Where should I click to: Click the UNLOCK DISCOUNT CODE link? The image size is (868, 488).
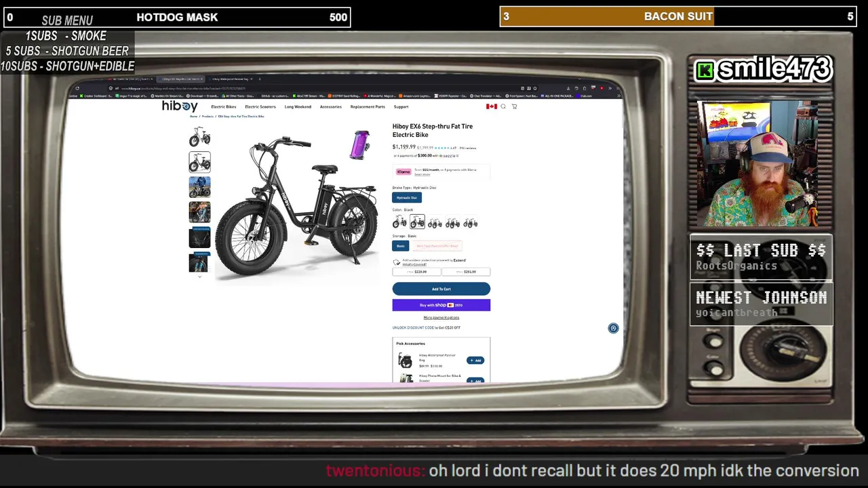tap(414, 328)
